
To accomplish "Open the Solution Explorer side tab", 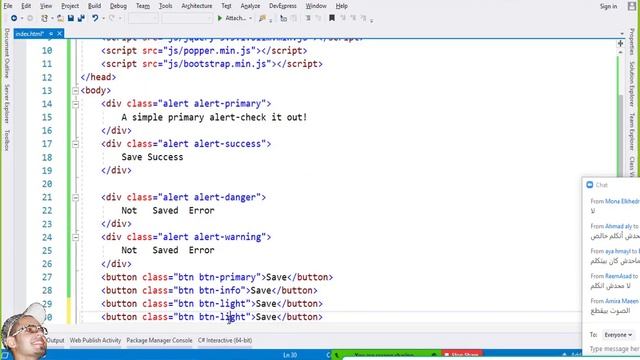I will [x=632, y=84].
